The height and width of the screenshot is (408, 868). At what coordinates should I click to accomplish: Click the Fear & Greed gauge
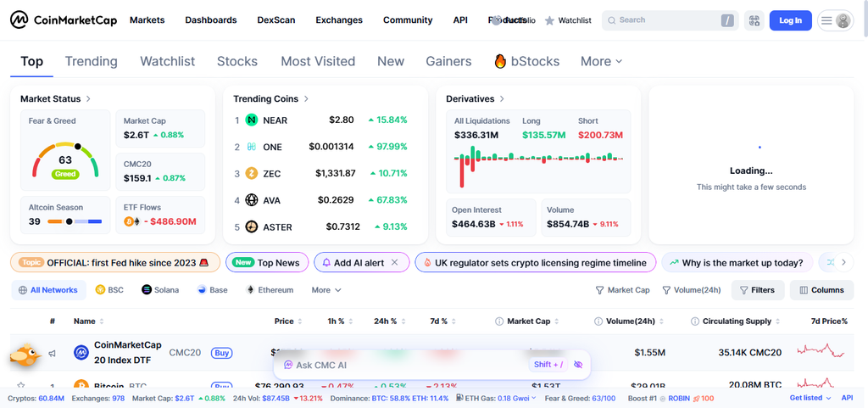click(x=65, y=160)
